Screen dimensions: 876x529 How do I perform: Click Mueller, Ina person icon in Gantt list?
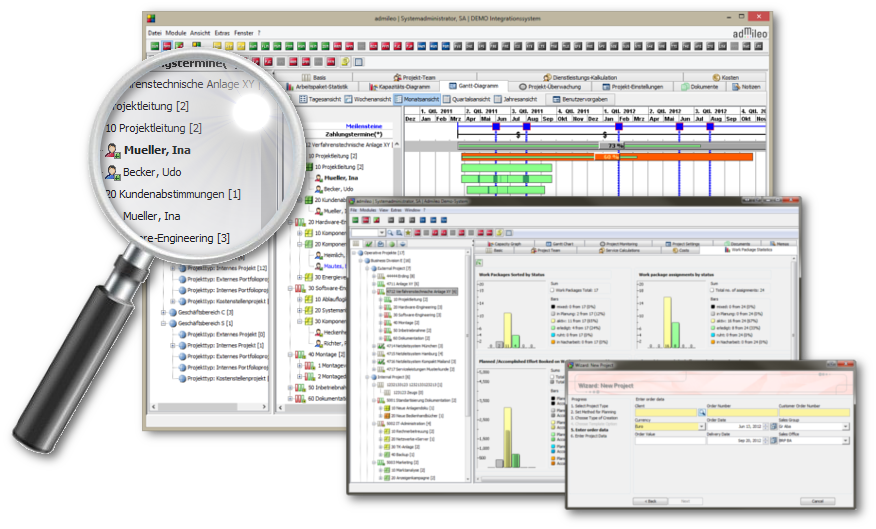tap(319, 177)
